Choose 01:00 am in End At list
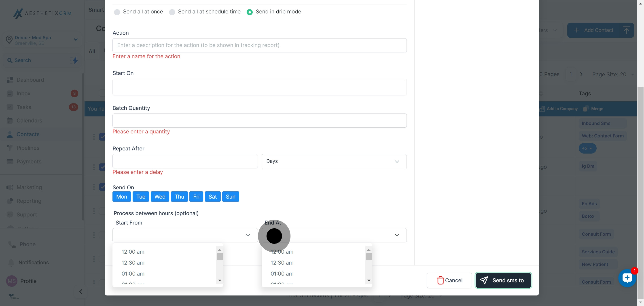Viewport: 644px width, 306px height. click(x=282, y=274)
